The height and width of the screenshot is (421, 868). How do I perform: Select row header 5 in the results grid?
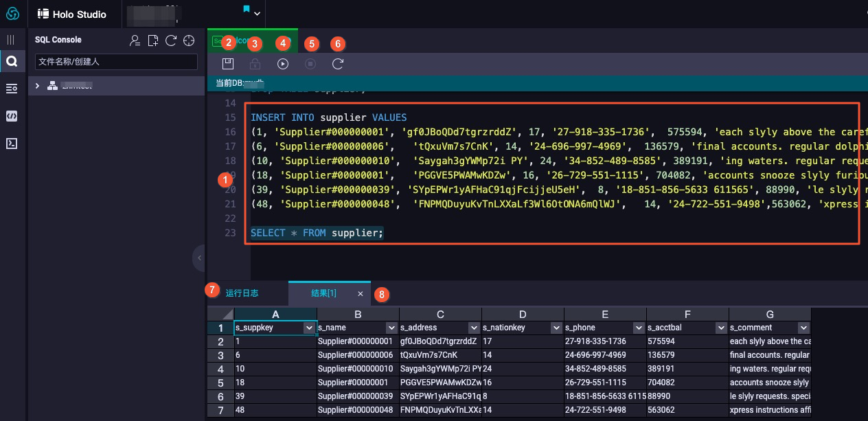click(x=220, y=383)
